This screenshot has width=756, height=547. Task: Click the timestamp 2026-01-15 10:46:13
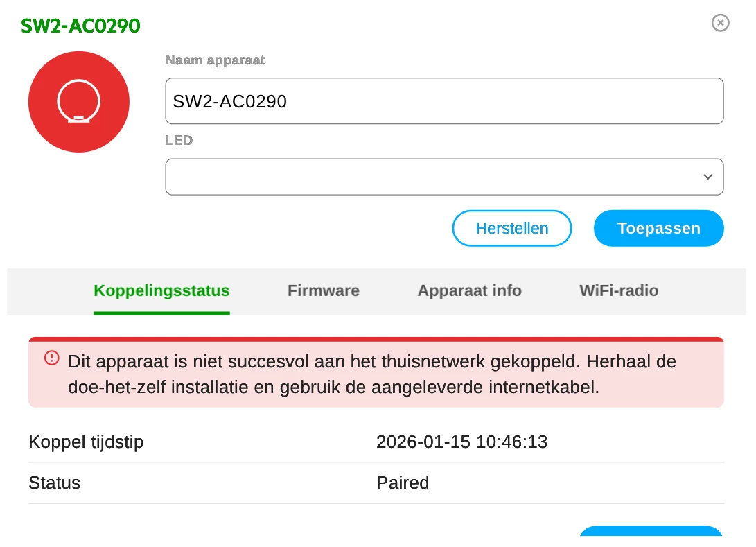pos(461,442)
